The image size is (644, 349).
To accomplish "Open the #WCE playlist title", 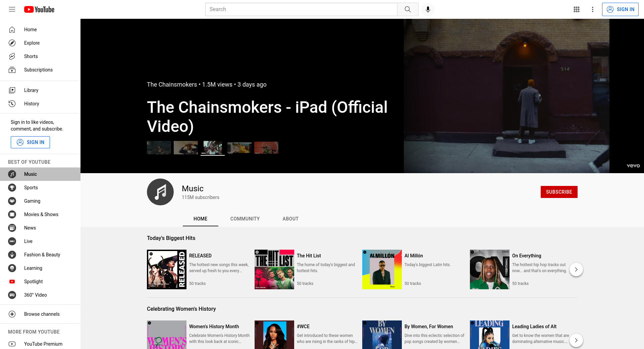I will 303,327.
